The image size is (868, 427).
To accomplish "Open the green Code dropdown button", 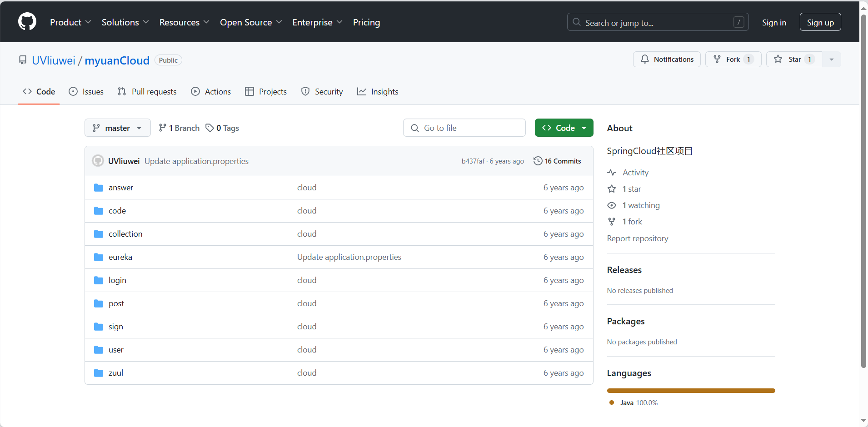I will (564, 128).
